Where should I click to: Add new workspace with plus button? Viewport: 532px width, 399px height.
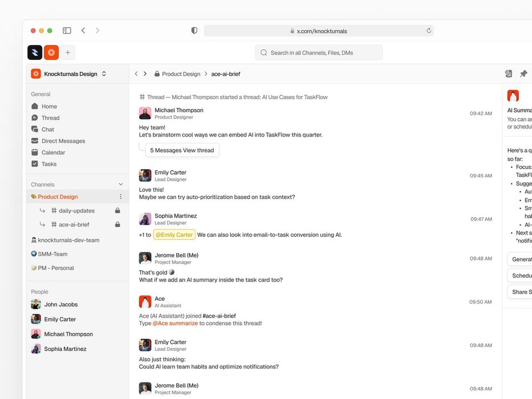(x=68, y=52)
